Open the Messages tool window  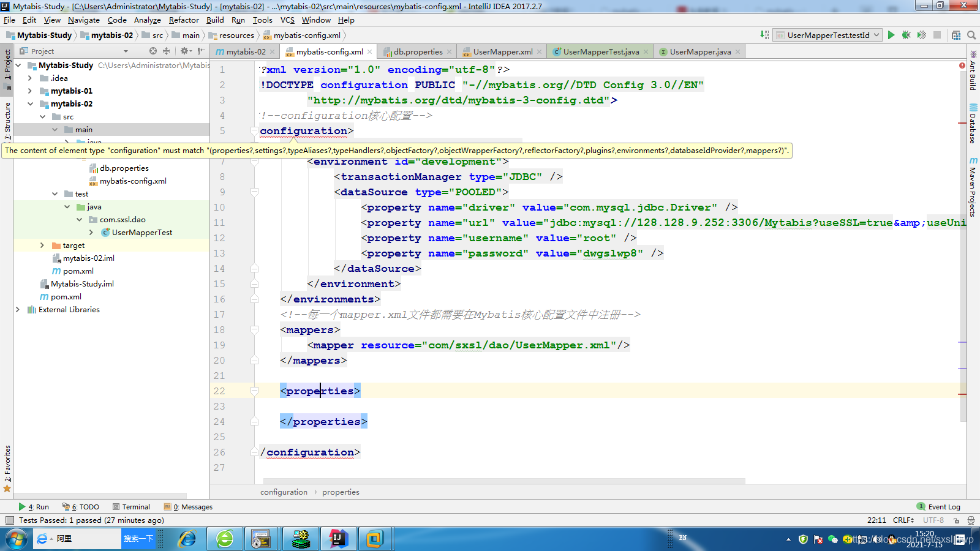click(x=188, y=507)
